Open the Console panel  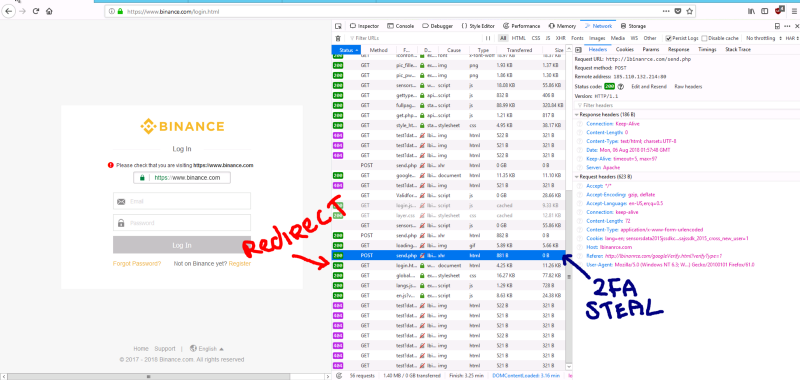tap(401, 26)
